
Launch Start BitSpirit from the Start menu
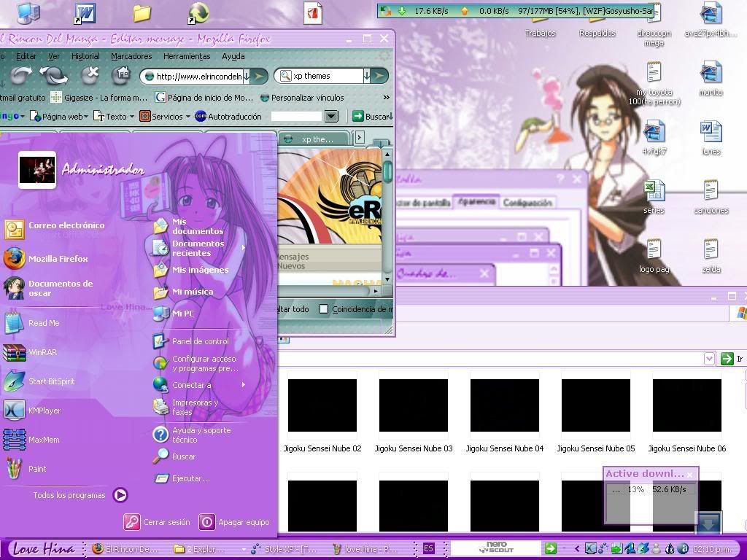click(x=39, y=381)
